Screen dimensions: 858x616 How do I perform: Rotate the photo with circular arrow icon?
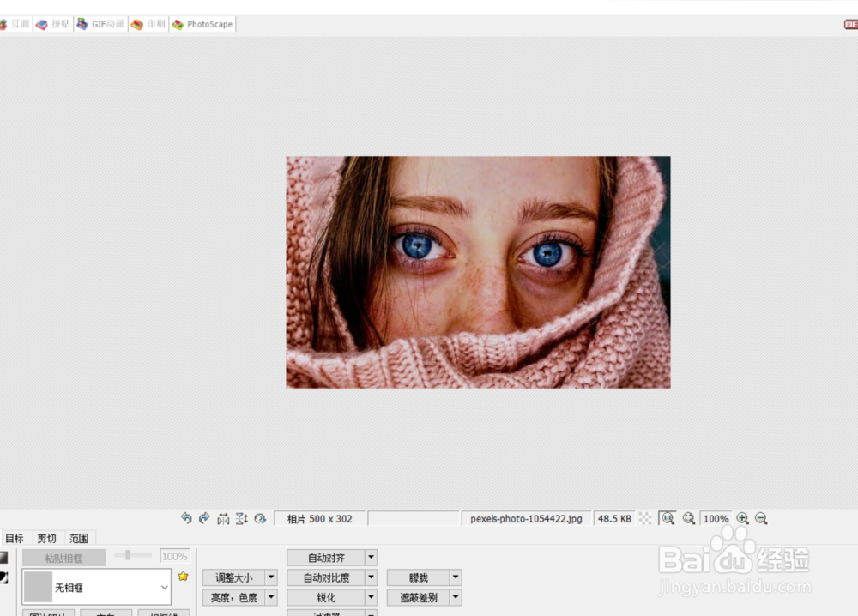point(261,518)
